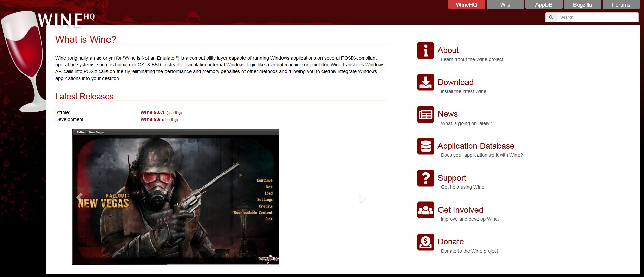Open the Forums tab
Screen dimensions: 644x277
pos(621,5)
